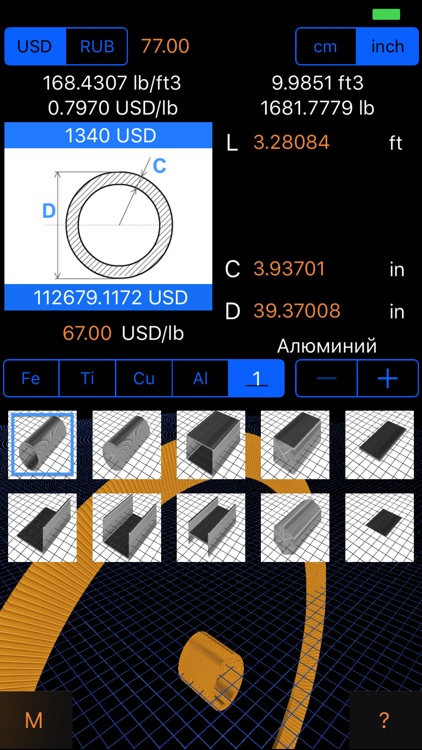422x750 pixels.
Task: Select the hexagonal bar profile
Action: (x=295, y=528)
